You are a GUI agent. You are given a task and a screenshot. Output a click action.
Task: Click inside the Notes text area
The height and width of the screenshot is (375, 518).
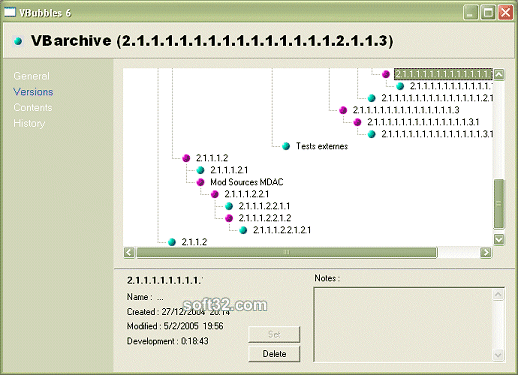coord(403,325)
